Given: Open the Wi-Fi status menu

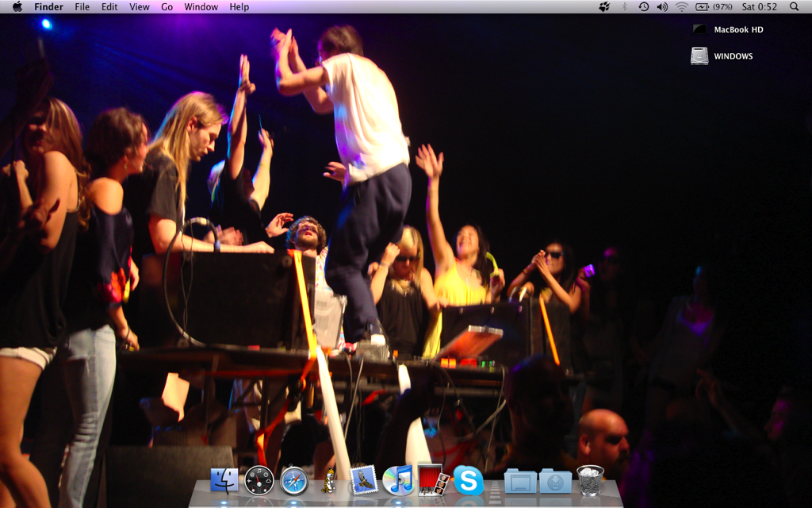Looking at the screenshot, I should [x=682, y=6].
